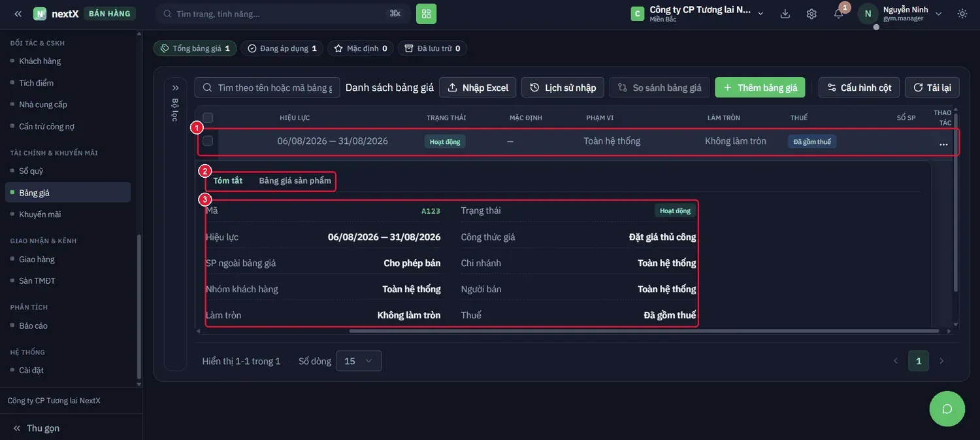Image resolution: width=980 pixels, height=440 pixels.
Task: Open Nguyễn Ninh user menu dropdown
Action: 902,14
